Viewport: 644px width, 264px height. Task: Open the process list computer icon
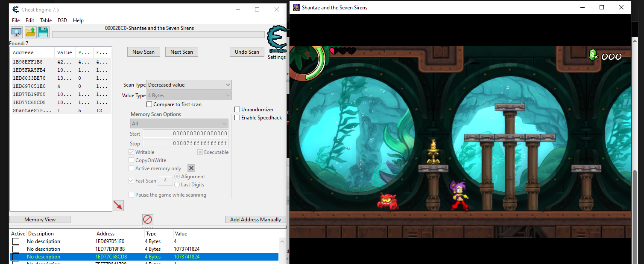click(x=17, y=32)
